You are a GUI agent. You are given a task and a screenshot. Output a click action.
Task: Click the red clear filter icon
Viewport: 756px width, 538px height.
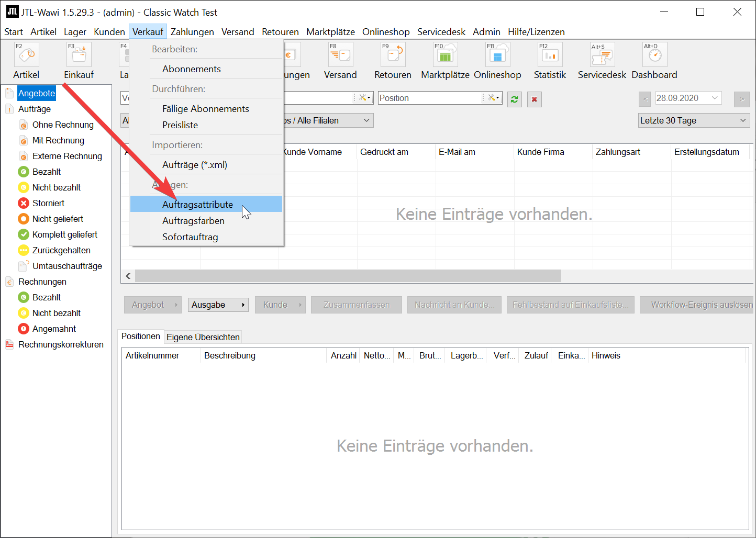(534, 99)
